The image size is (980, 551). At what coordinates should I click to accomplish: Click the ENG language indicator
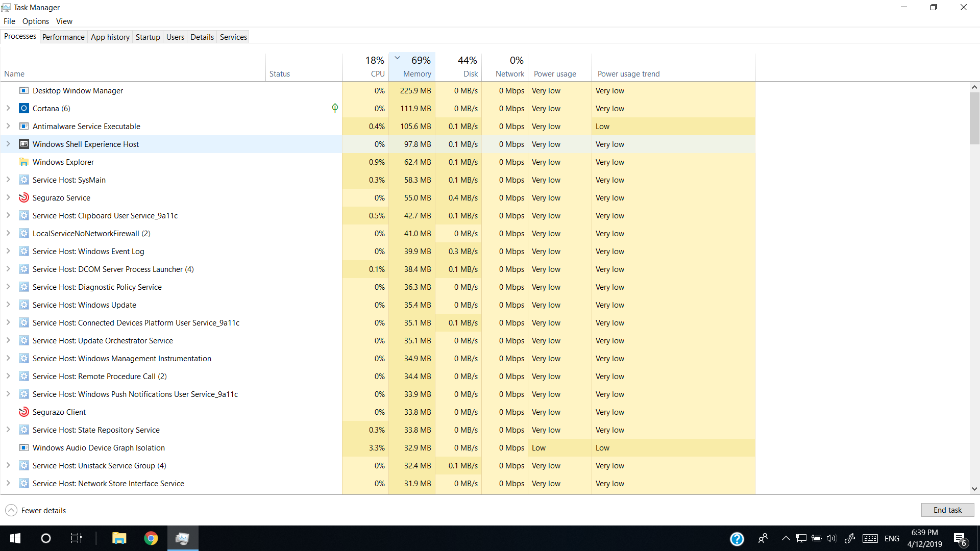click(892, 539)
